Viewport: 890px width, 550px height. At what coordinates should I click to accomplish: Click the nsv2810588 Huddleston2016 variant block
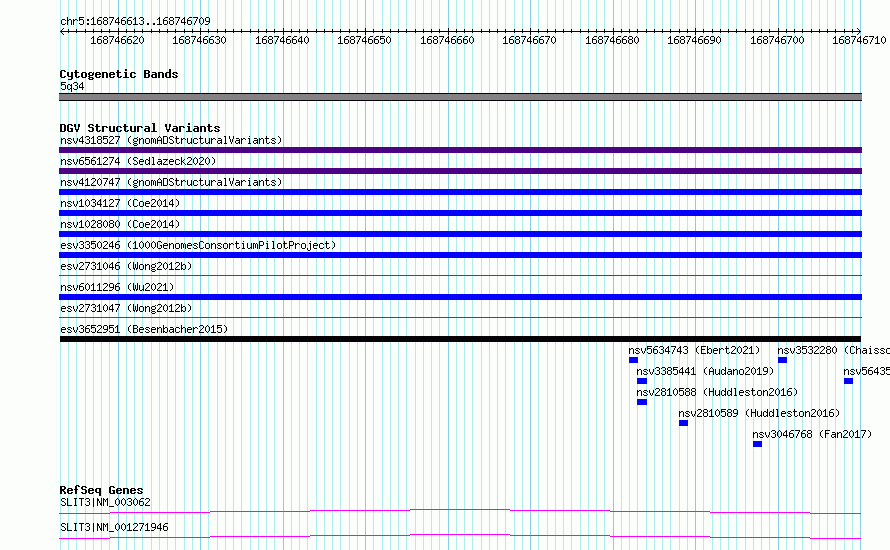coord(642,402)
